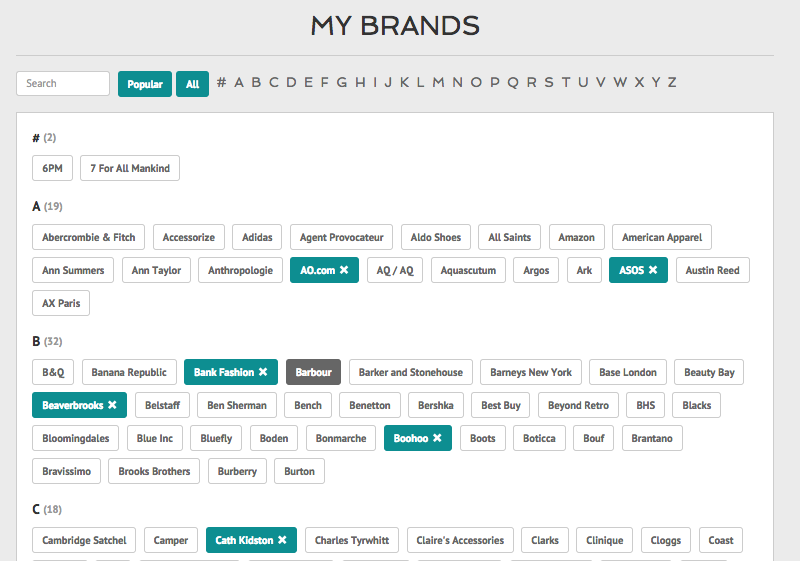The height and width of the screenshot is (561, 800).
Task: Add Claire's Accessories brand
Action: (x=460, y=540)
